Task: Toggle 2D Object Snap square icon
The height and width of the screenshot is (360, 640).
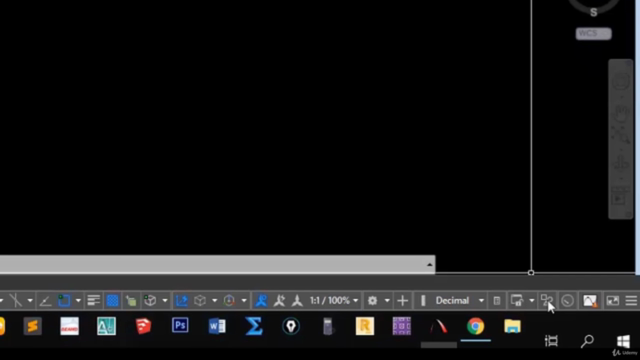Action: pos(64,301)
